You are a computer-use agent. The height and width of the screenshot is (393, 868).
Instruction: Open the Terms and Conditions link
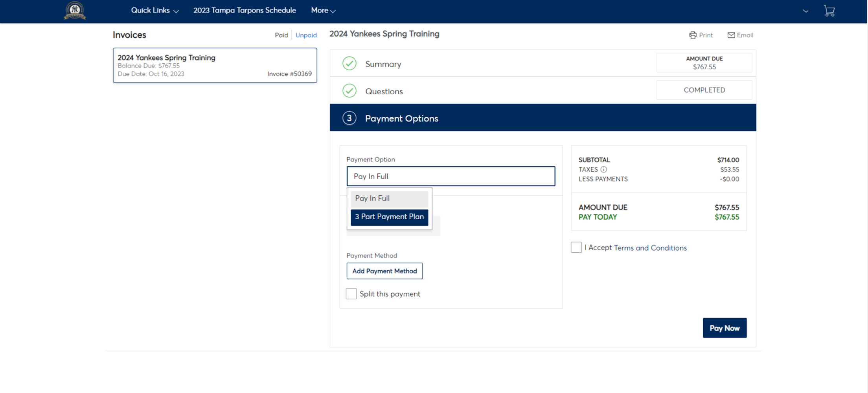click(x=651, y=248)
